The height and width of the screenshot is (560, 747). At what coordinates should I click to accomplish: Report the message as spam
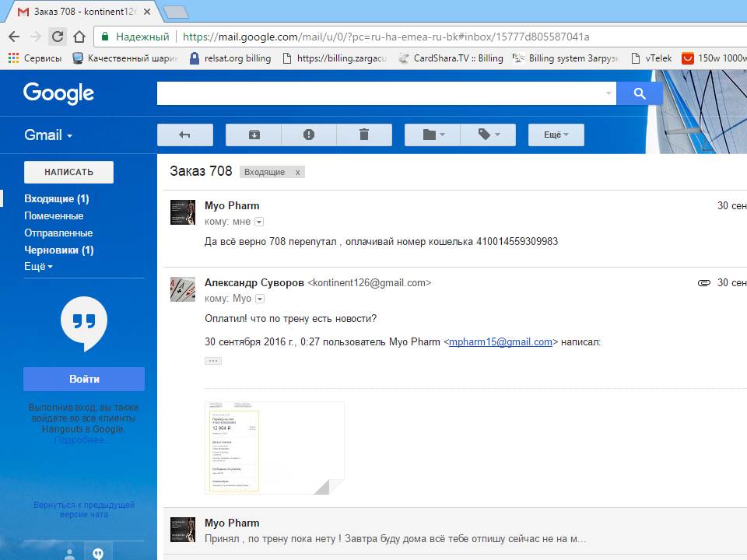tap(309, 135)
